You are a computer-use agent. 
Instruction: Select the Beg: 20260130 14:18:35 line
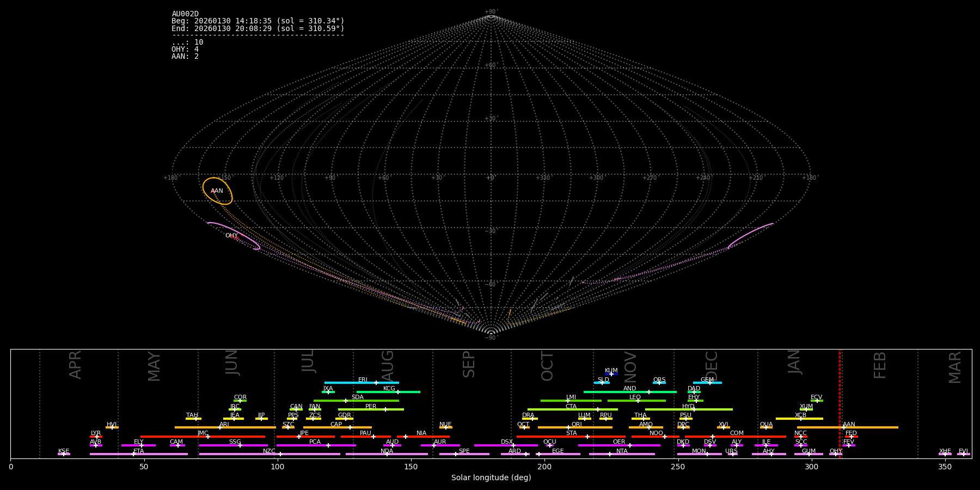click(258, 21)
